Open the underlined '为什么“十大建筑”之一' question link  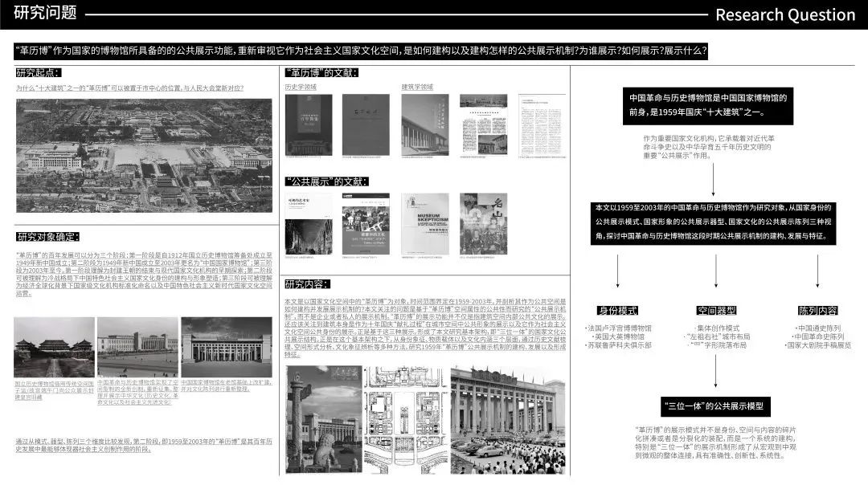tap(129, 88)
